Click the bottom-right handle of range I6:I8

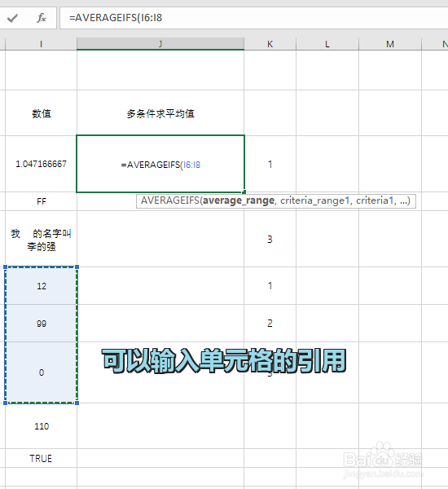[x=77, y=403]
